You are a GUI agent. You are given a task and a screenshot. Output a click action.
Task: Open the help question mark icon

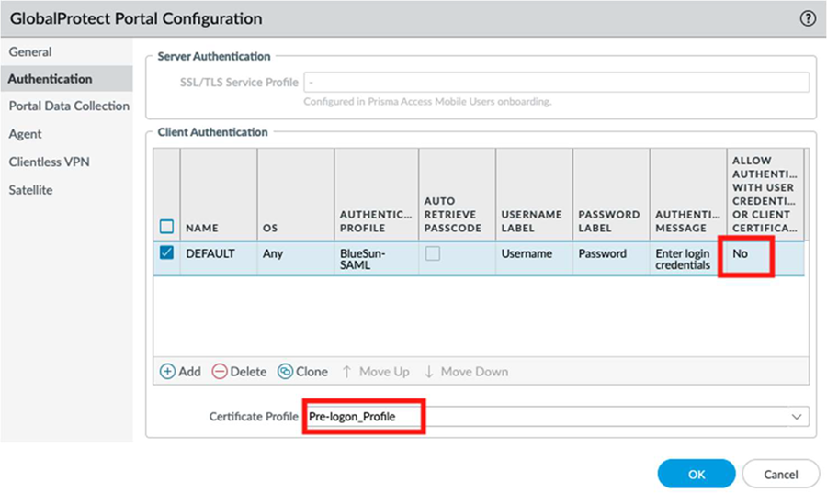click(808, 18)
